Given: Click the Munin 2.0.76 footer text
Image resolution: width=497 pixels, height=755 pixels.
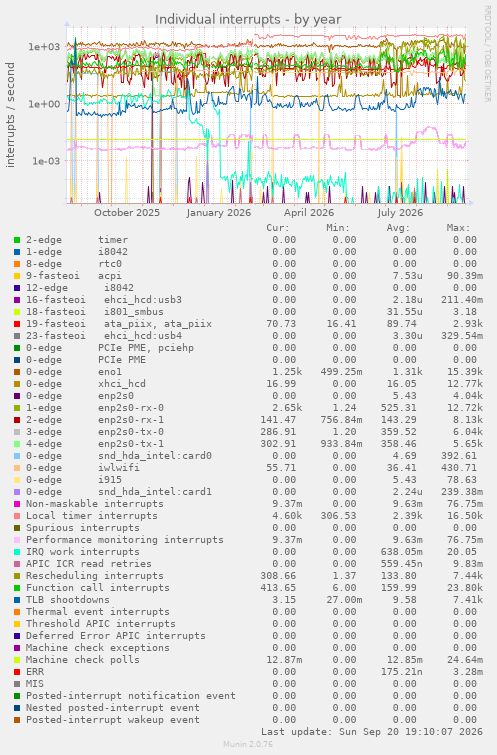Looking at the screenshot, I should (248, 744).
